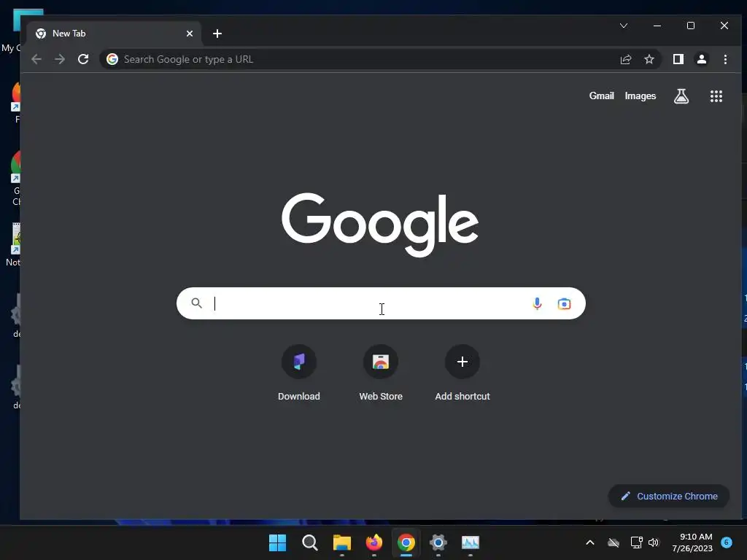Launch Firefox from the taskbar
Image resolution: width=747 pixels, height=560 pixels.
pyautogui.click(x=374, y=542)
